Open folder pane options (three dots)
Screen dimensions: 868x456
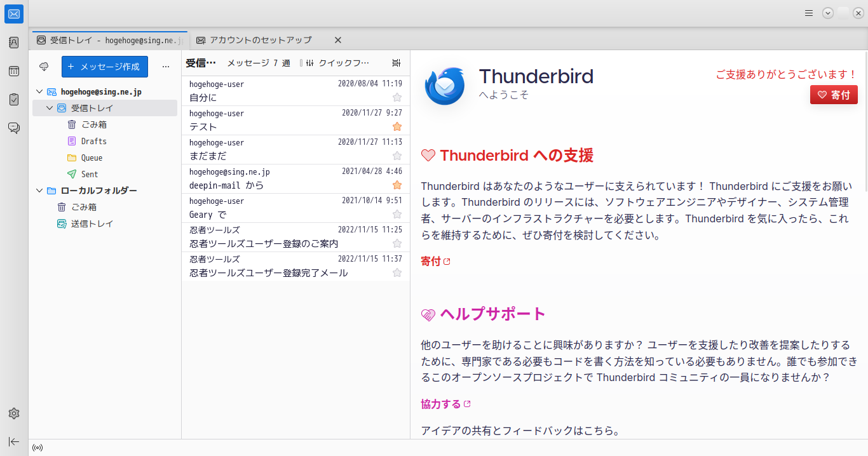coord(166,66)
